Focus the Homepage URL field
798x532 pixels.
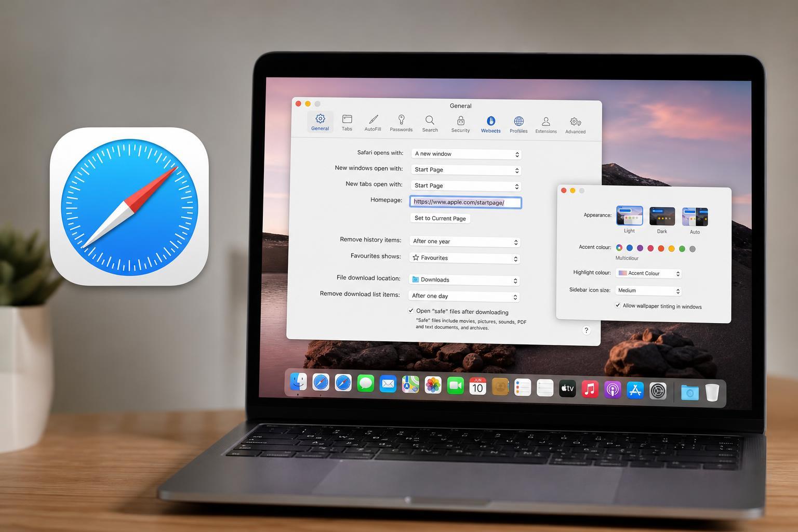point(465,202)
